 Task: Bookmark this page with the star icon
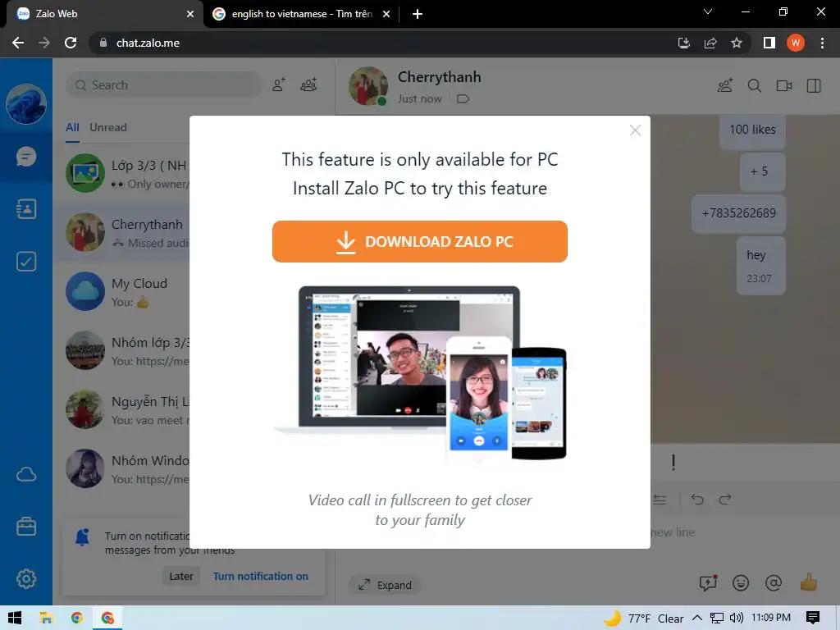tap(737, 43)
